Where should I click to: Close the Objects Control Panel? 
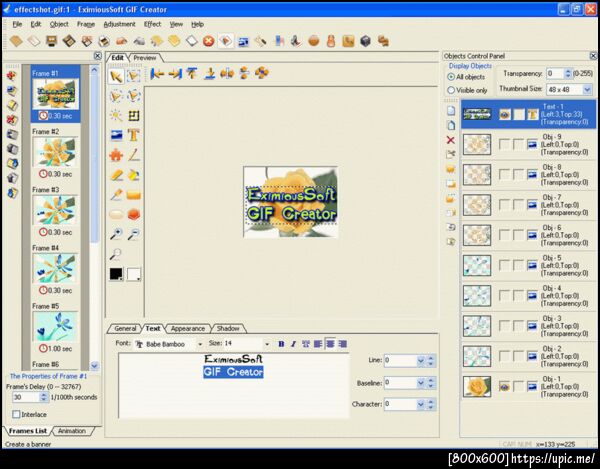click(593, 56)
